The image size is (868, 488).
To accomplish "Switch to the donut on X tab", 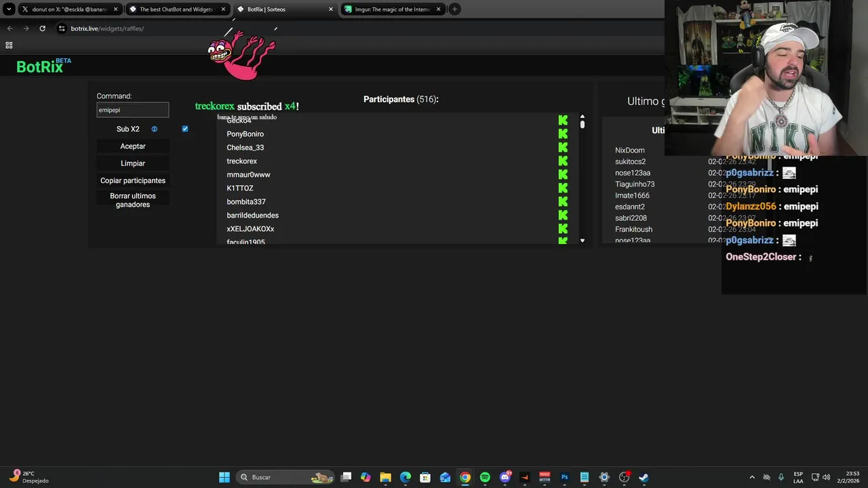I will (x=70, y=9).
